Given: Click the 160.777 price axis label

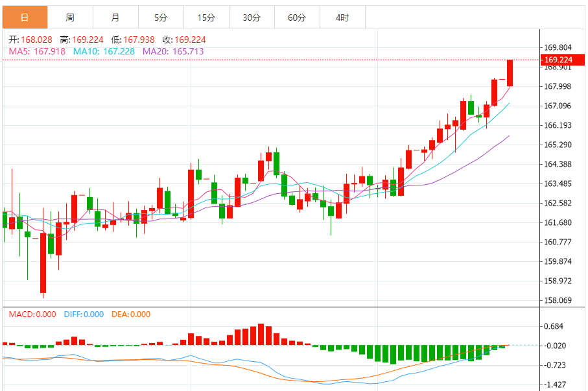Looking at the screenshot, I should (x=558, y=242).
